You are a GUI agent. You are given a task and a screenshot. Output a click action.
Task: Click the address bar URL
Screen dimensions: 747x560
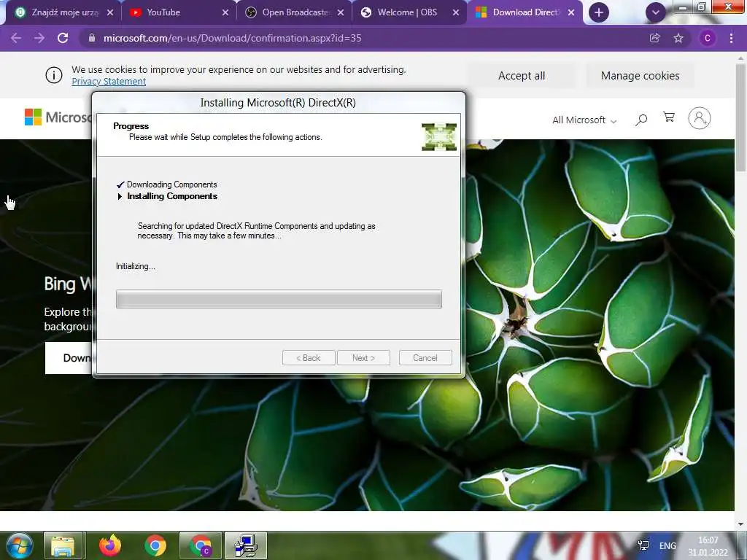(x=233, y=38)
